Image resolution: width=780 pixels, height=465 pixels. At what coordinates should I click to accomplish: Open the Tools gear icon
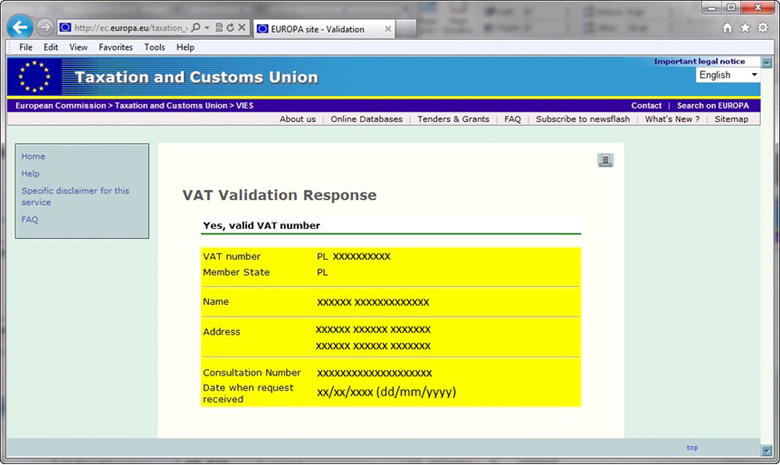pos(763,28)
